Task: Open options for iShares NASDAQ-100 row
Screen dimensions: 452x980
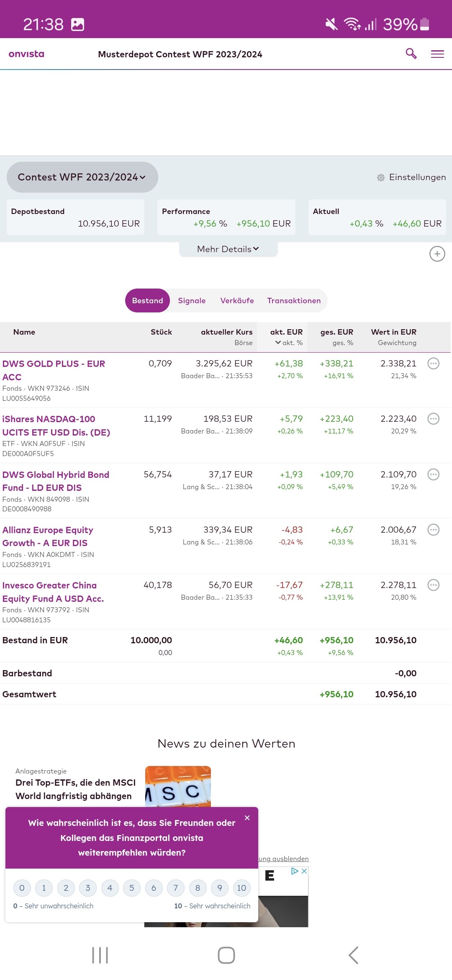Action: point(433,419)
